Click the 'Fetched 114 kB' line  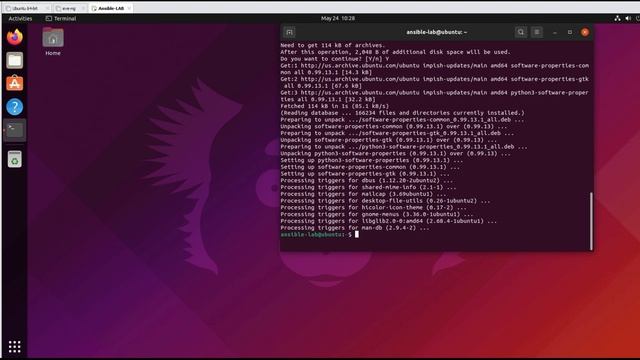coord(335,106)
